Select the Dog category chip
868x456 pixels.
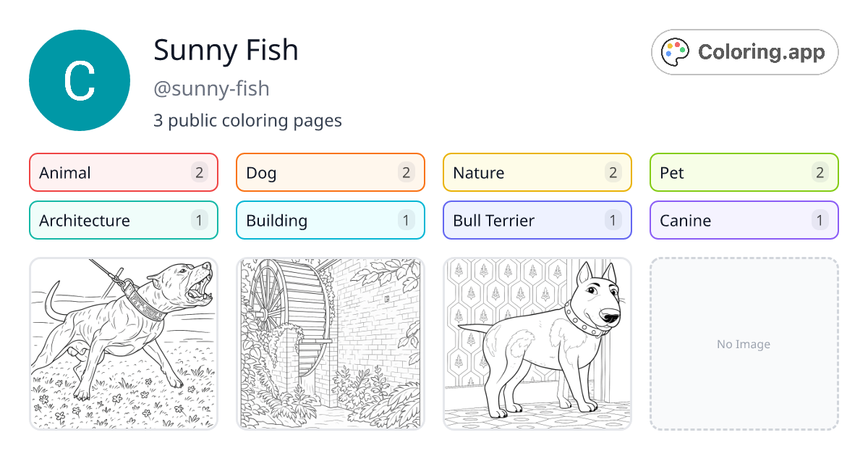(330, 172)
